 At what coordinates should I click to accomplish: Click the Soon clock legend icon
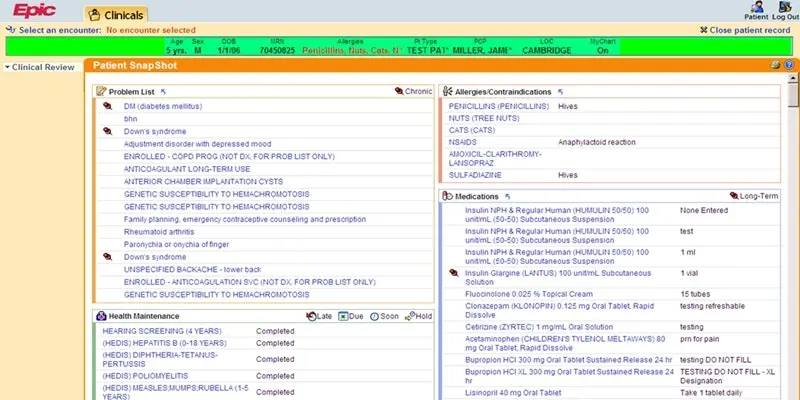coord(374,317)
